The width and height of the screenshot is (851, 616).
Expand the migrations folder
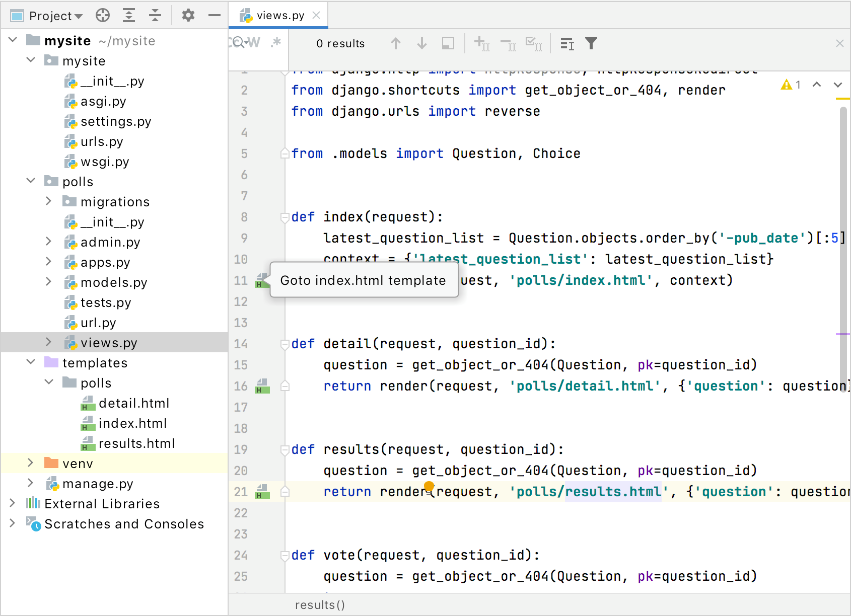[48, 201]
